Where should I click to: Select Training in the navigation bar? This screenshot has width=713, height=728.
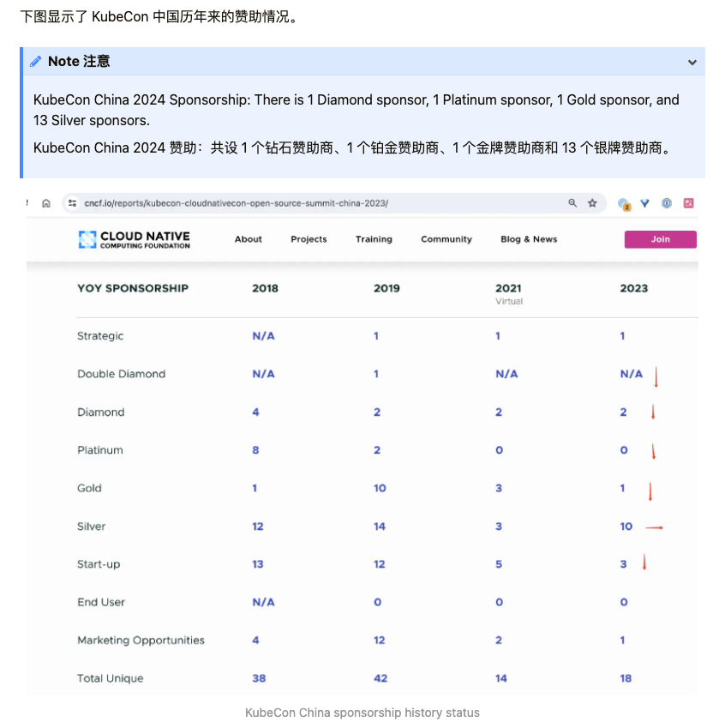374,239
